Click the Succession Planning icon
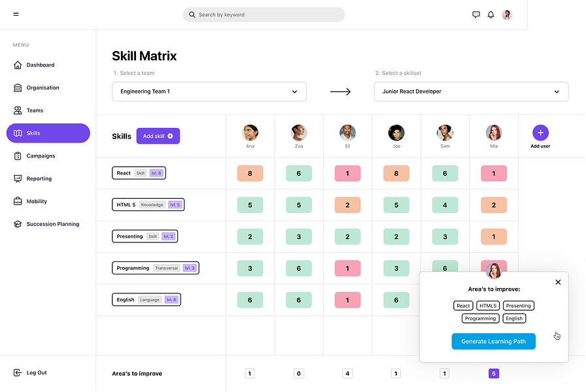Viewport: 586px width, 392px height. [x=18, y=224]
